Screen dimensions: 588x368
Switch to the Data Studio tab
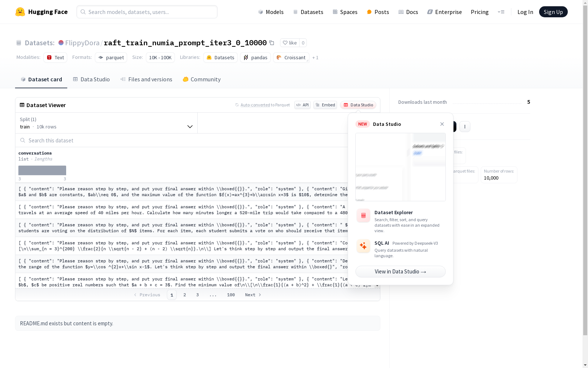click(x=91, y=79)
